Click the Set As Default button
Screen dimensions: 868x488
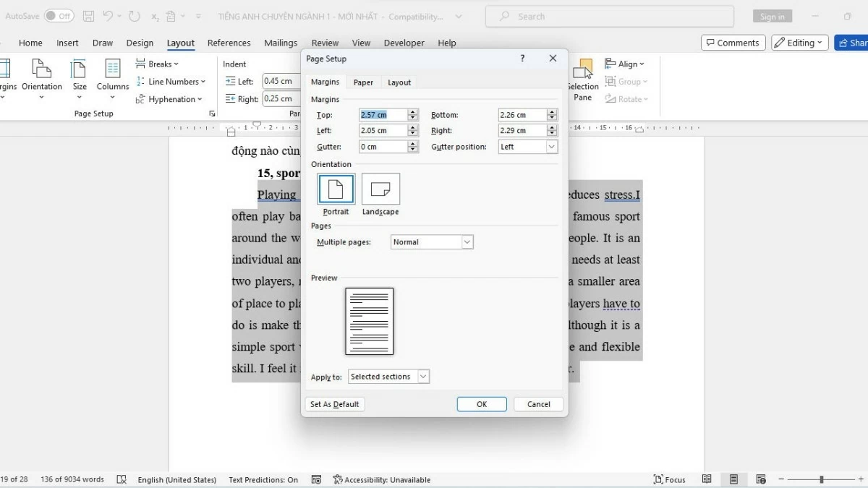tap(334, 404)
